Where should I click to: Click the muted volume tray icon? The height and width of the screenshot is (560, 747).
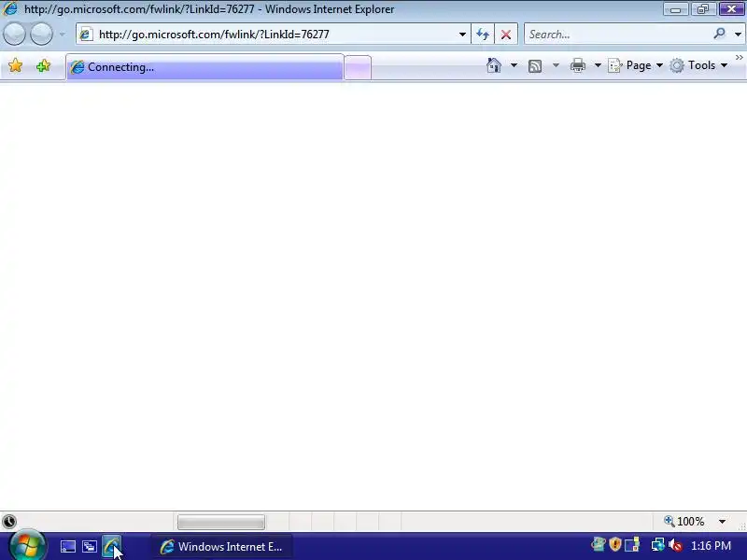[675, 545]
